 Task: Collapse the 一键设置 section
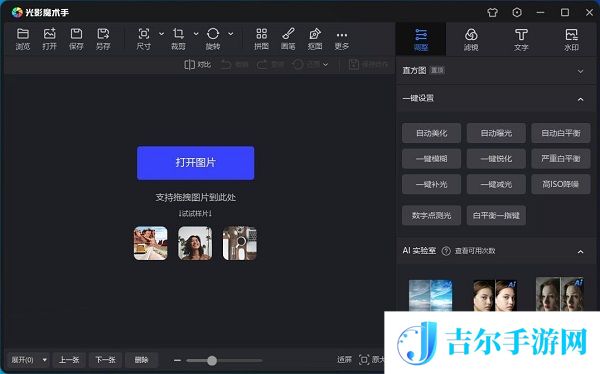pos(580,99)
